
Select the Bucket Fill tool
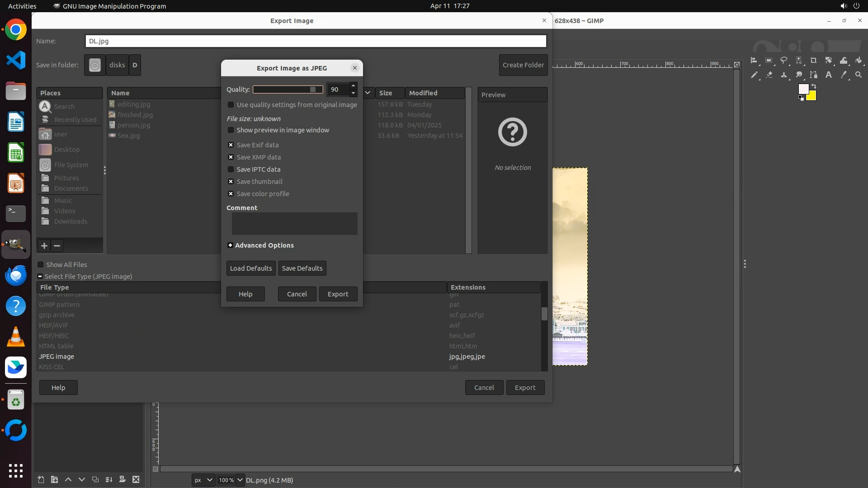coord(859,61)
